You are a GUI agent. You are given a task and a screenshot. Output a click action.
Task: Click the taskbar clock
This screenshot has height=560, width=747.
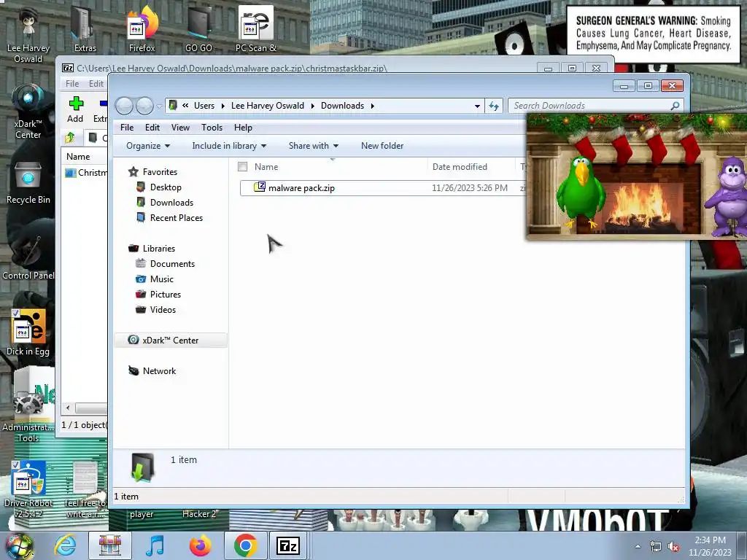(710, 546)
